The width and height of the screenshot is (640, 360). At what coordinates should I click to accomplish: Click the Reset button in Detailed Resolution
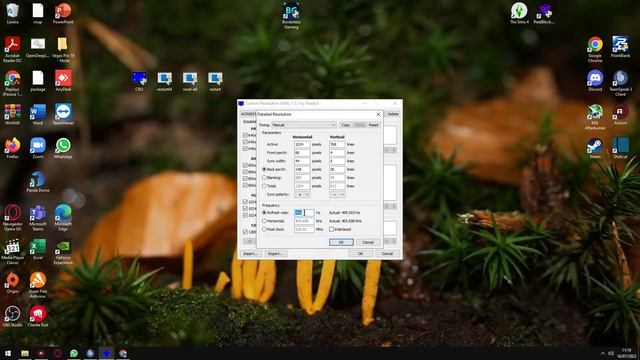coord(373,125)
